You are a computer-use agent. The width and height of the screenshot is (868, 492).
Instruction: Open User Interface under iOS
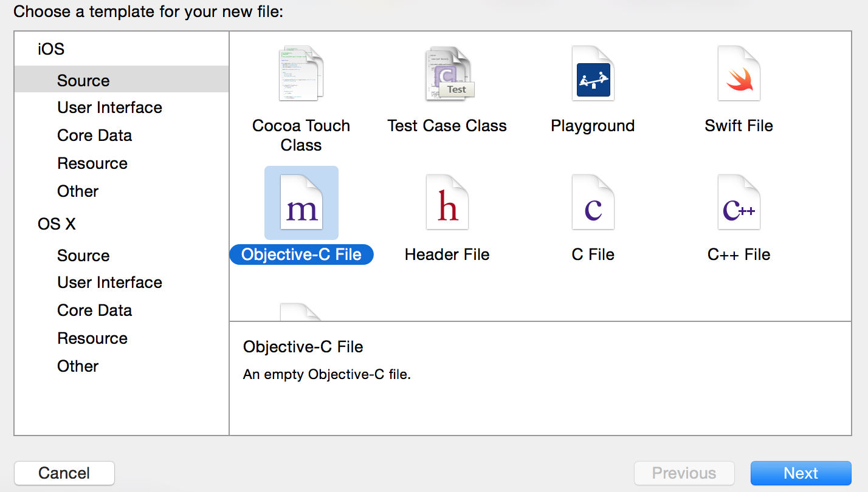click(110, 108)
